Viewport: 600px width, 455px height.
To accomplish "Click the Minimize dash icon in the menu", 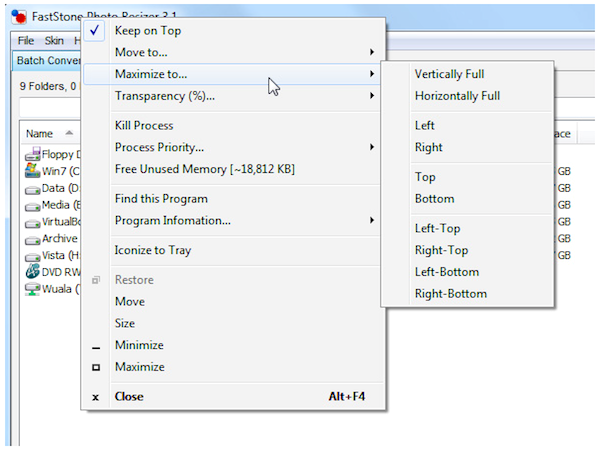I will [x=96, y=348].
